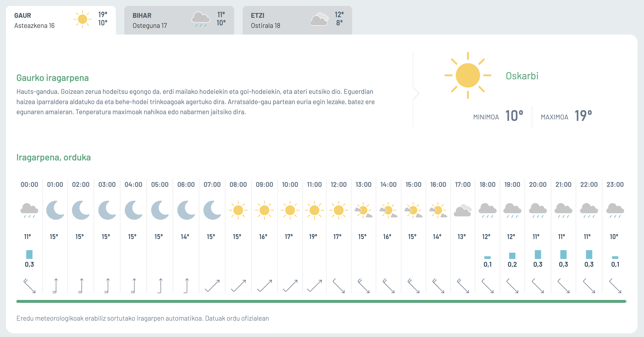The height and width of the screenshot is (337, 644).
Task: Click the MINIMOA 10° value
Action: click(x=514, y=116)
